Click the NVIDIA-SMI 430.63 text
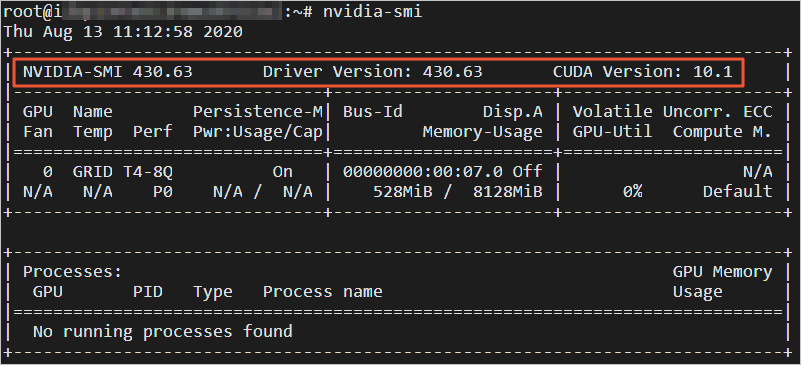This screenshot has width=801, height=365. 108,72
